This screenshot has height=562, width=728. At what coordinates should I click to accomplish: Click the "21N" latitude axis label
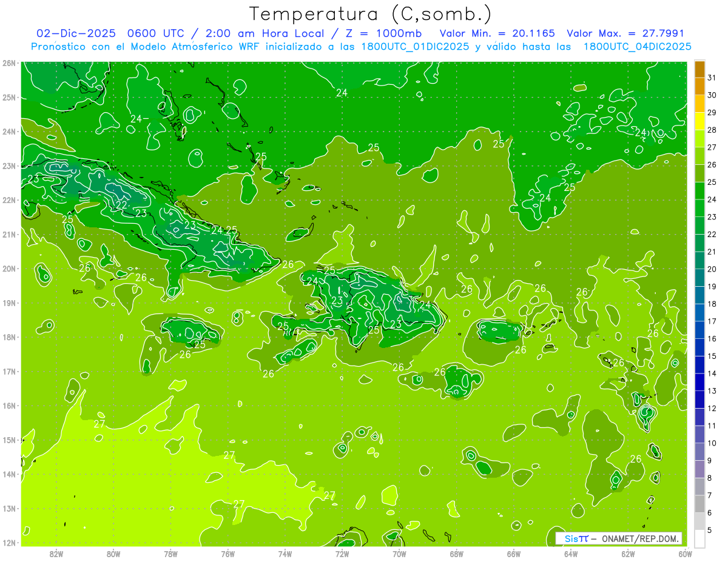(8, 234)
